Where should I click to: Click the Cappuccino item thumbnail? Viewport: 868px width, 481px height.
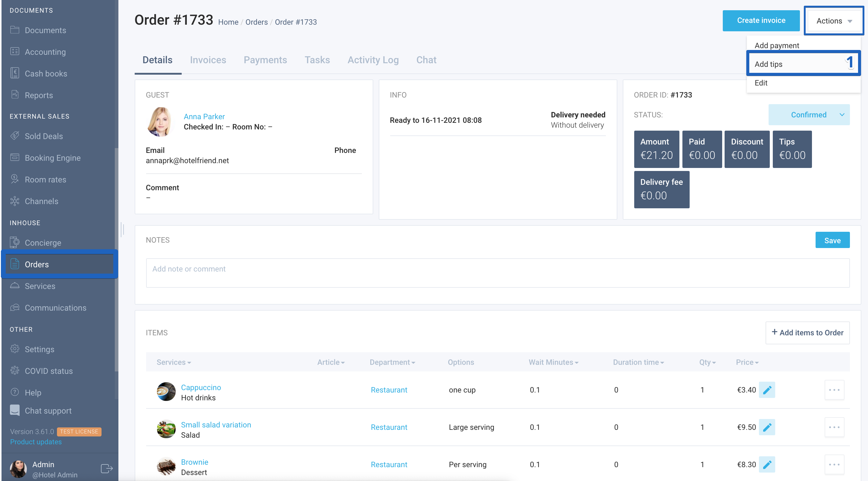coord(166,391)
